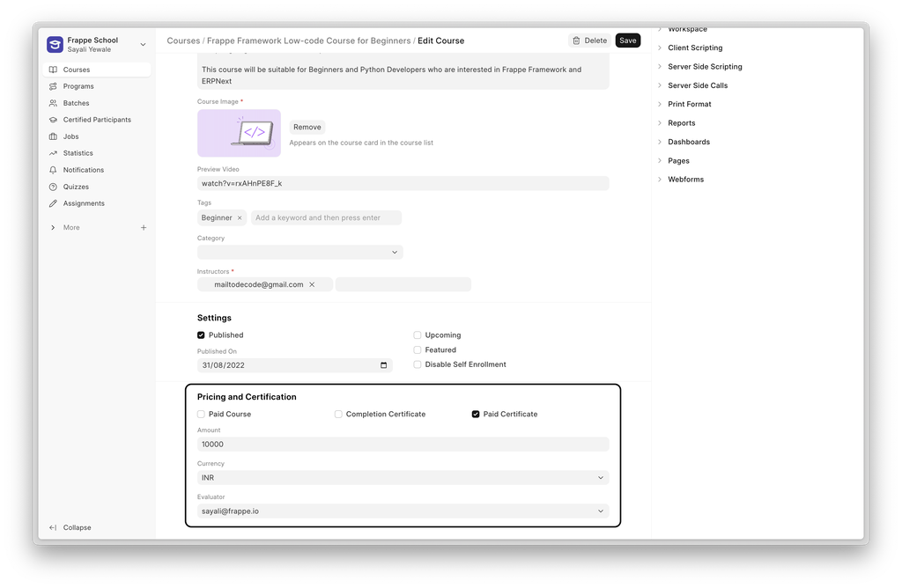This screenshot has height=588, width=902.
Task: Click the Jobs briefcase icon
Action: (x=54, y=136)
